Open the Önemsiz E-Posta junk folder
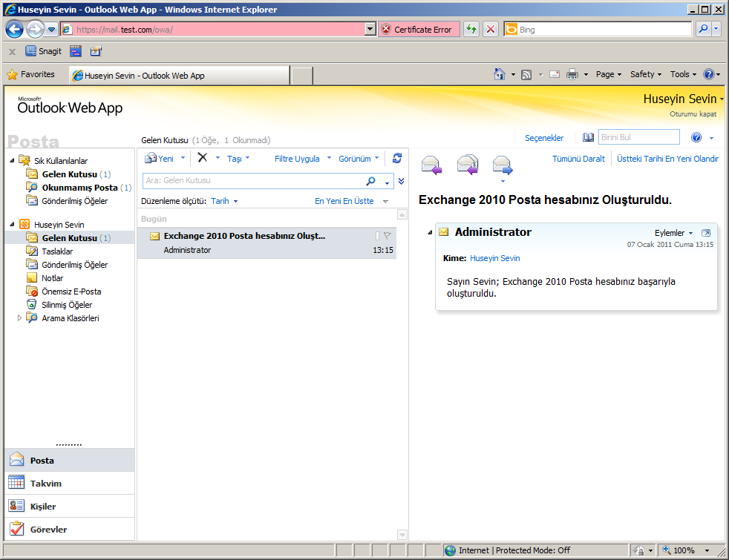This screenshot has height=560, width=729. pos(71,291)
